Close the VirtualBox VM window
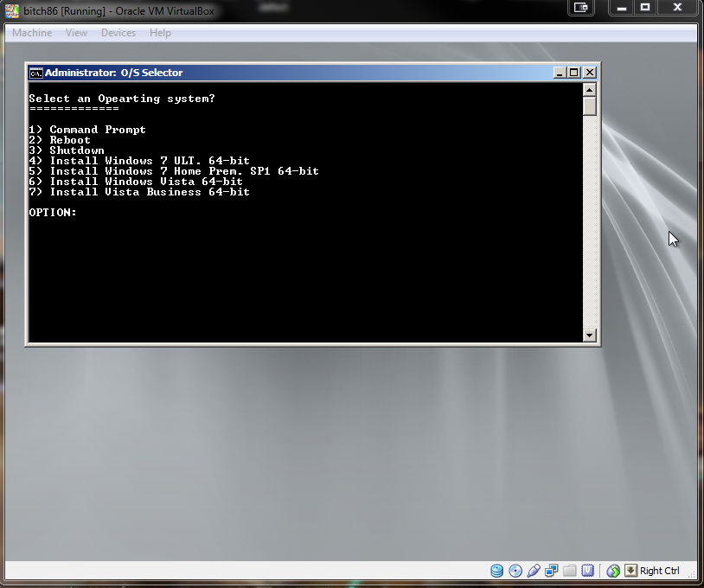This screenshot has height=588, width=704. click(677, 8)
